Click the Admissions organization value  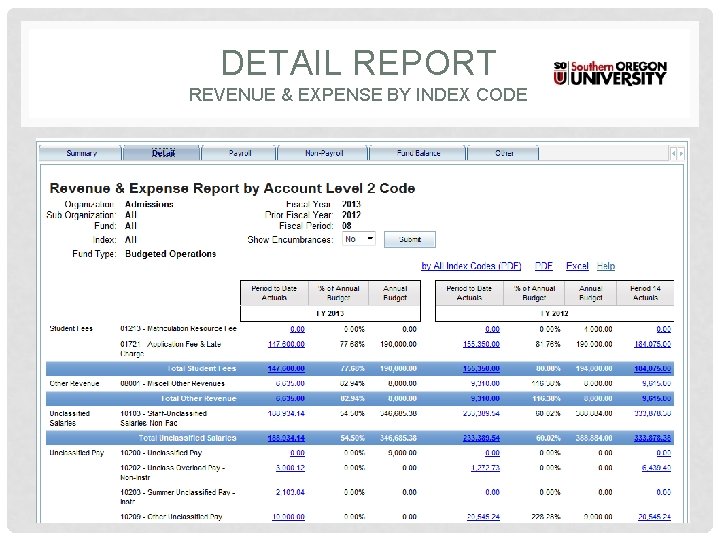(x=149, y=204)
